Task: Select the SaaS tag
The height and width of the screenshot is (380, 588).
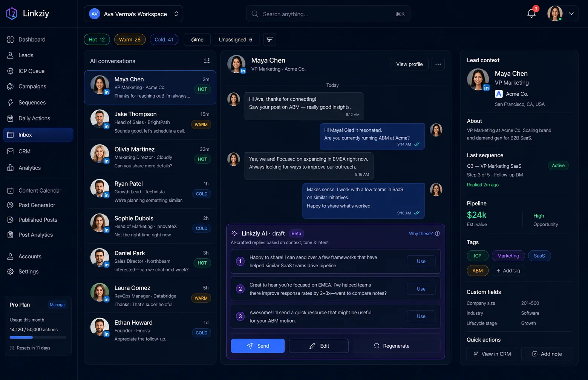Action: (539, 256)
